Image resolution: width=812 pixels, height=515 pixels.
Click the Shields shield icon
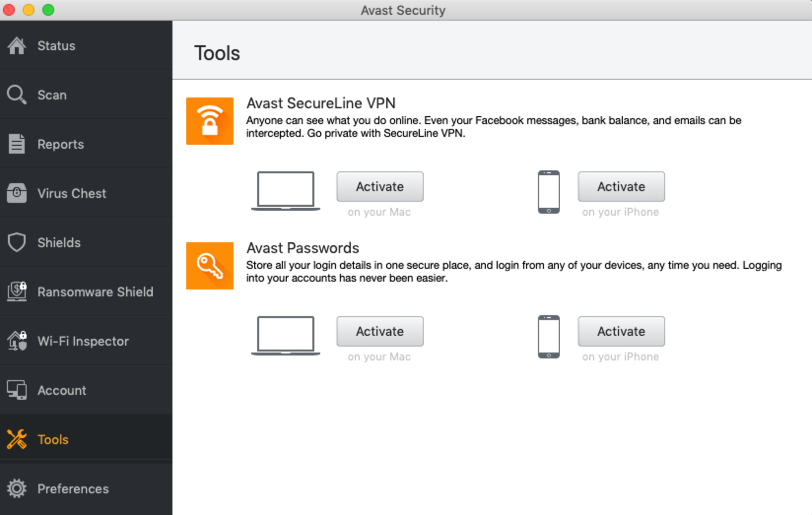pos(17,242)
